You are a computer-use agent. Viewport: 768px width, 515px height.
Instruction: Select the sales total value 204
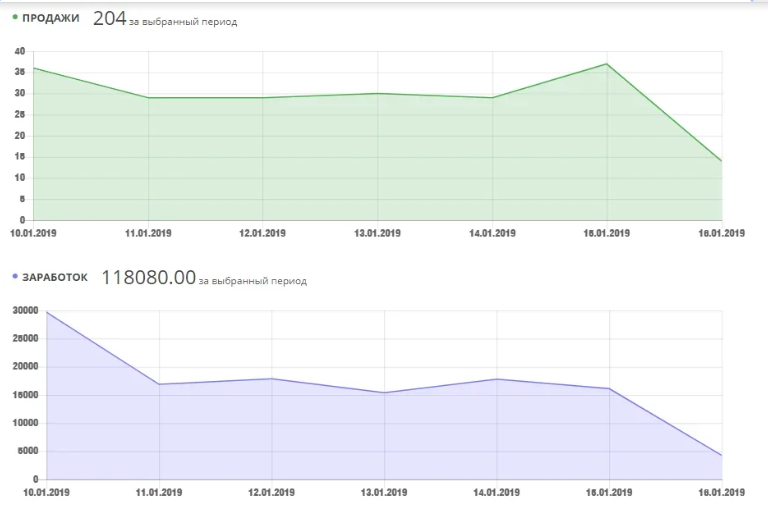point(110,19)
